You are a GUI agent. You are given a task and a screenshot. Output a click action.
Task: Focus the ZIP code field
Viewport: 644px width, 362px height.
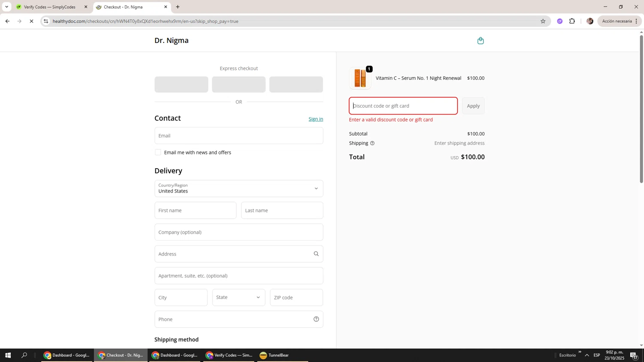pyautogui.click(x=296, y=297)
